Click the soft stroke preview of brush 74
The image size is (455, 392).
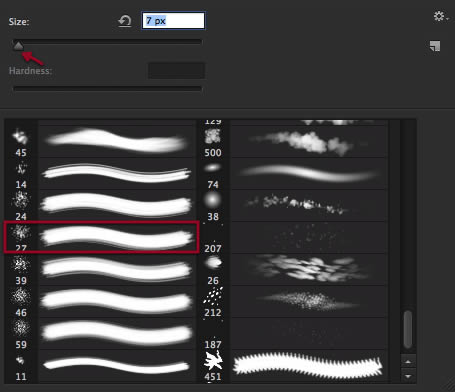309,174
